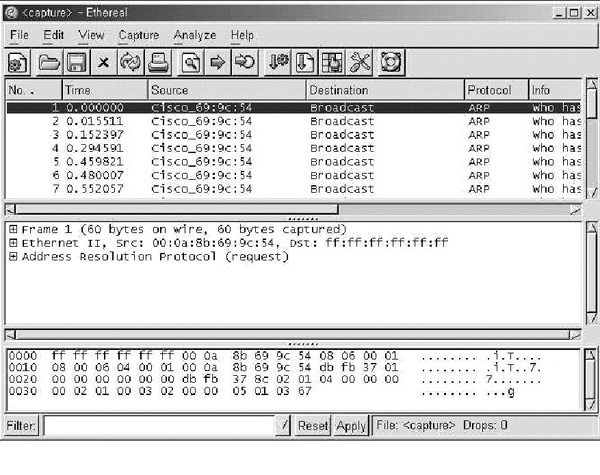This screenshot has height=475, width=600.
Task: Click the Apply filter button
Action: [351, 426]
